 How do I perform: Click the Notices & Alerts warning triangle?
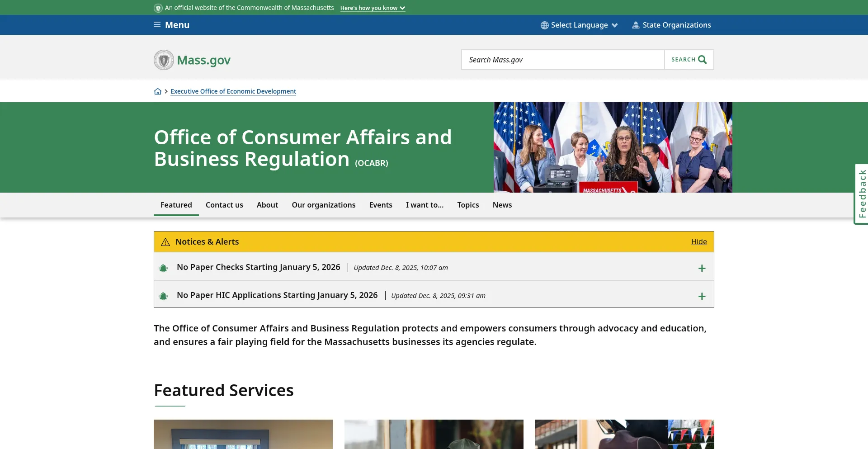(x=165, y=242)
